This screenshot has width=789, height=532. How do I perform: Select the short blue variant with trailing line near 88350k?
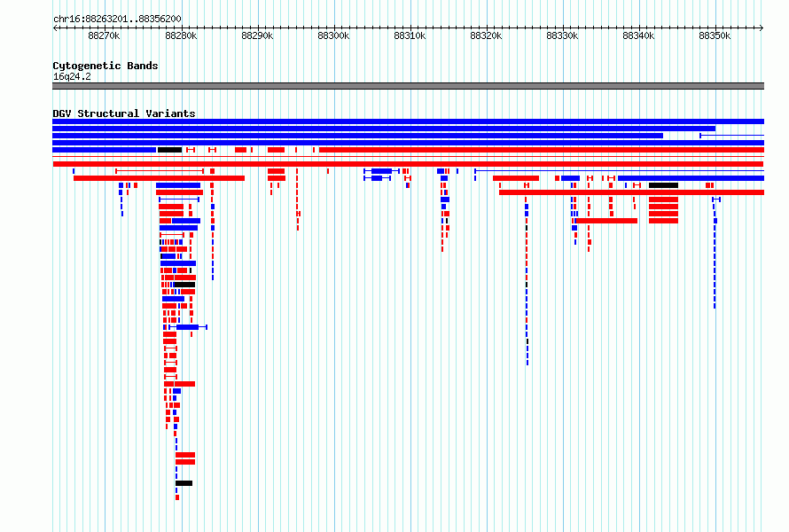732,136
